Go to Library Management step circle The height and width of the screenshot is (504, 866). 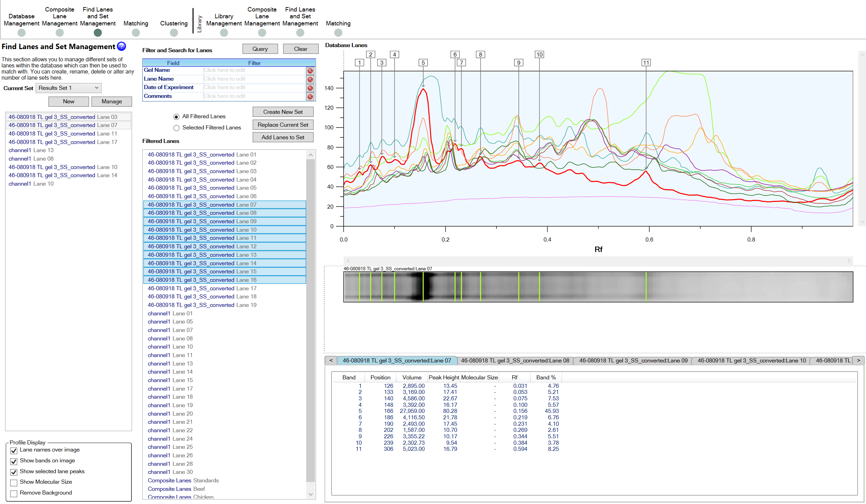(224, 33)
